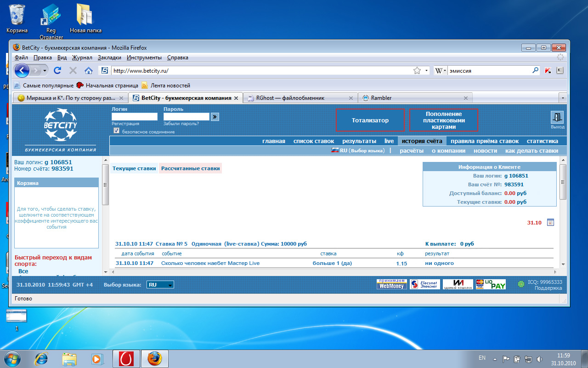Switch to the RGhost файлообменник tab
This screenshot has width=588, height=368.
coord(300,98)
